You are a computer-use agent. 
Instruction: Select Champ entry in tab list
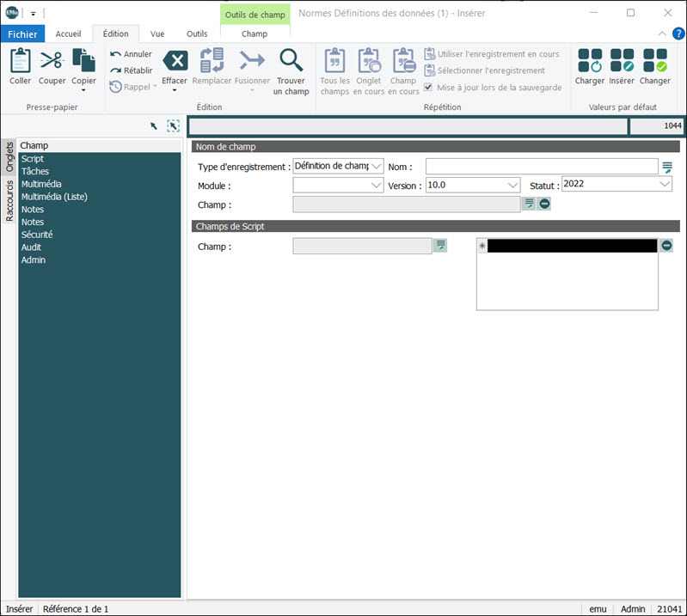click(x=99, y=145)
